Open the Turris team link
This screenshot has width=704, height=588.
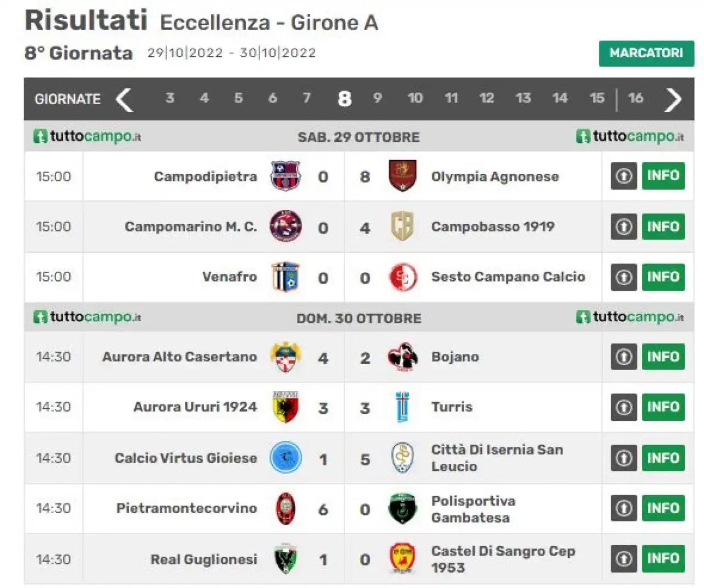pyautogui.click(x=452, y=407)
